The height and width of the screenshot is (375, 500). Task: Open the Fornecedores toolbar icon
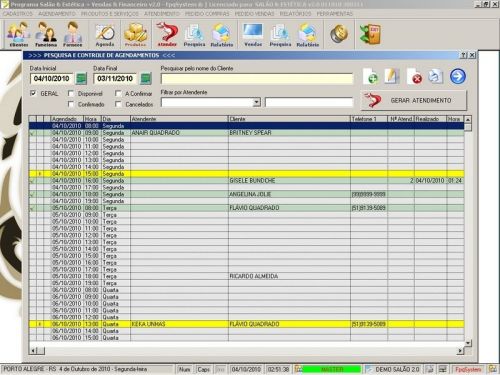point(73,34)
